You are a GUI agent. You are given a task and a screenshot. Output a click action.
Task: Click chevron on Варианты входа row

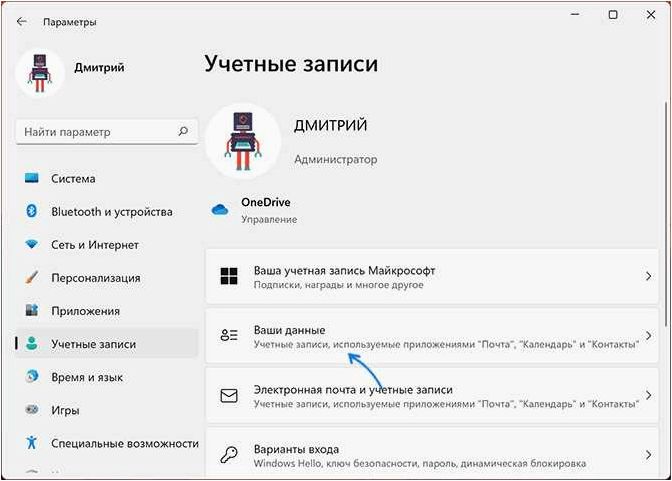(x=648, y=454)
